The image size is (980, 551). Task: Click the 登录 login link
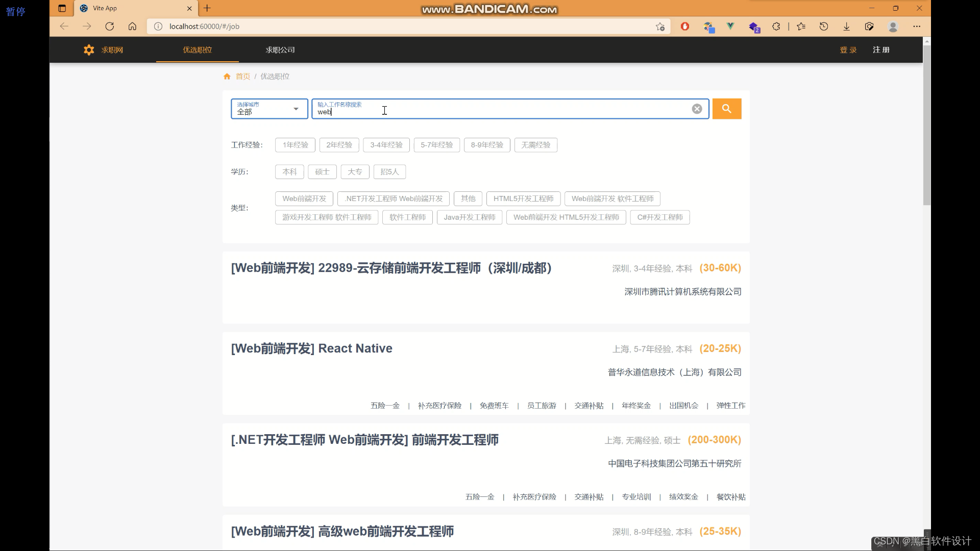coord(848,49)
